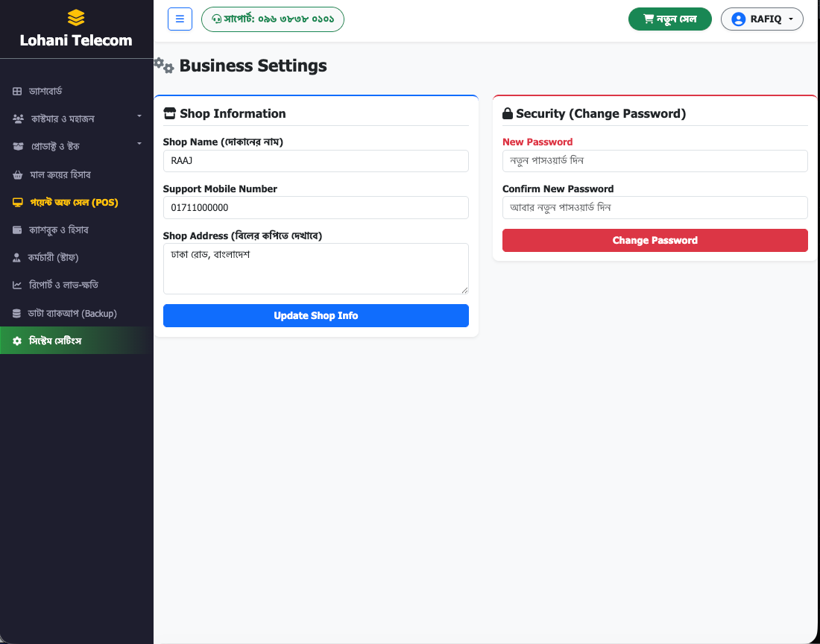Focus the Support Mobile Number field
The height and width of the screenshot is (644, 820).
pos(316,207)
